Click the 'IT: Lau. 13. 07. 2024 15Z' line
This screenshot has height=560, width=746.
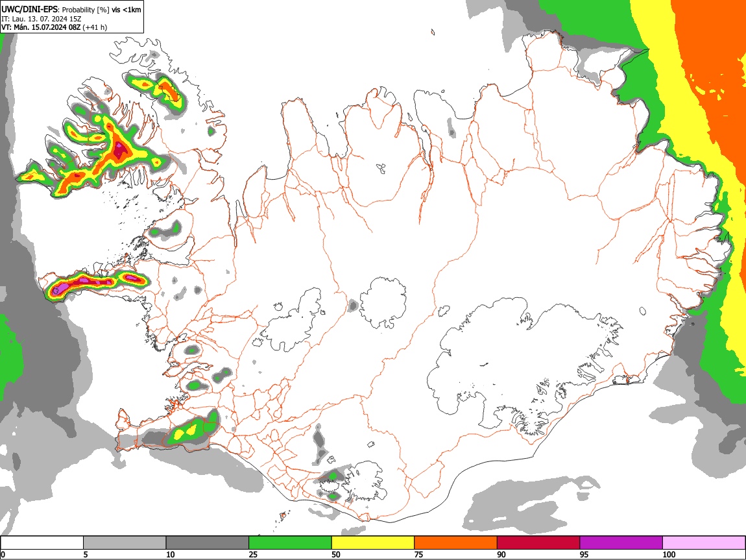42,19
